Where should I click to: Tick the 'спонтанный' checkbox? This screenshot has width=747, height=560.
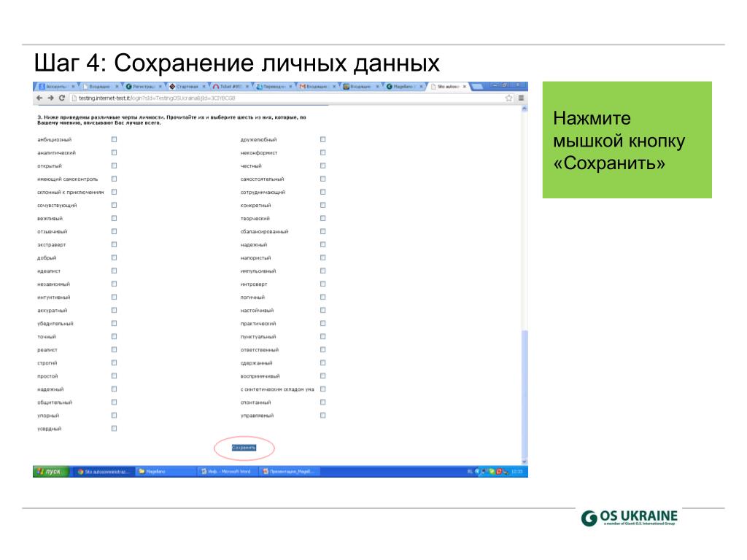(323, 402)
